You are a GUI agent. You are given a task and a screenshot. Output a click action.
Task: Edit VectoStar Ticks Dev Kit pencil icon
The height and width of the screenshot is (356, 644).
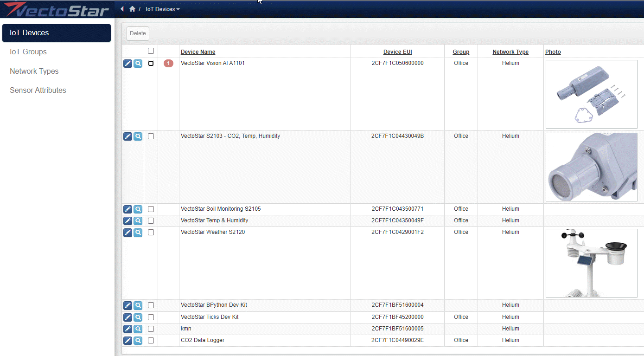tap(128, 317)
